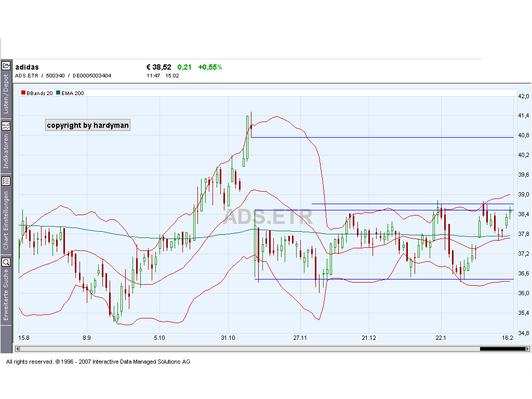Click the 27.11 date axis label
Image resolution: width=532 pixels, height=399 pixels.
click(x=300, y=338)
